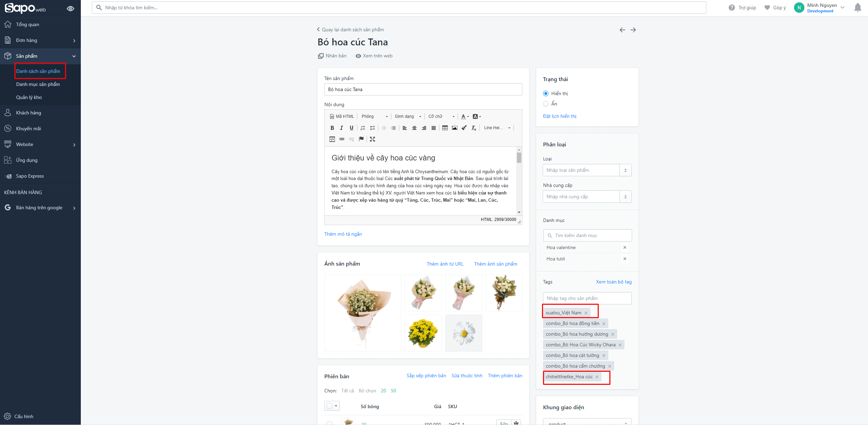The height and width of the screenshot is (425, 868).
Task: Go back via Quay lại danh sách sản phẩm
Action: point(350,30)
